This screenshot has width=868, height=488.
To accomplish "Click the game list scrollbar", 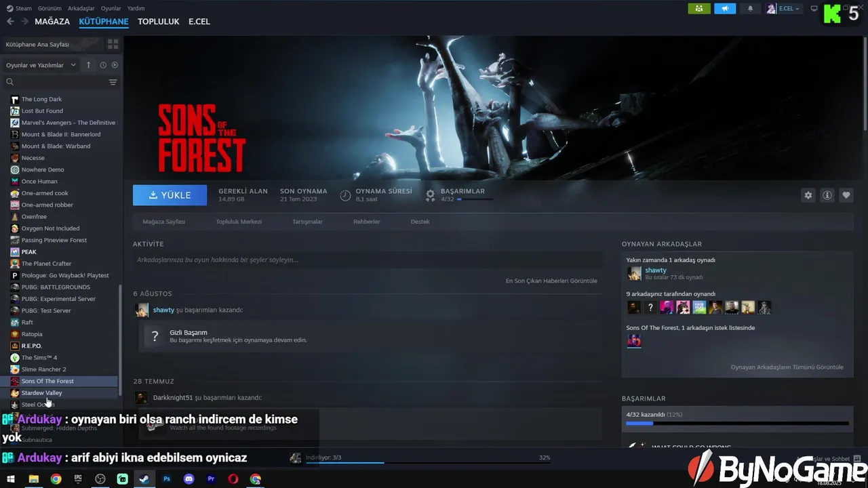I will (x=120, y=339).
